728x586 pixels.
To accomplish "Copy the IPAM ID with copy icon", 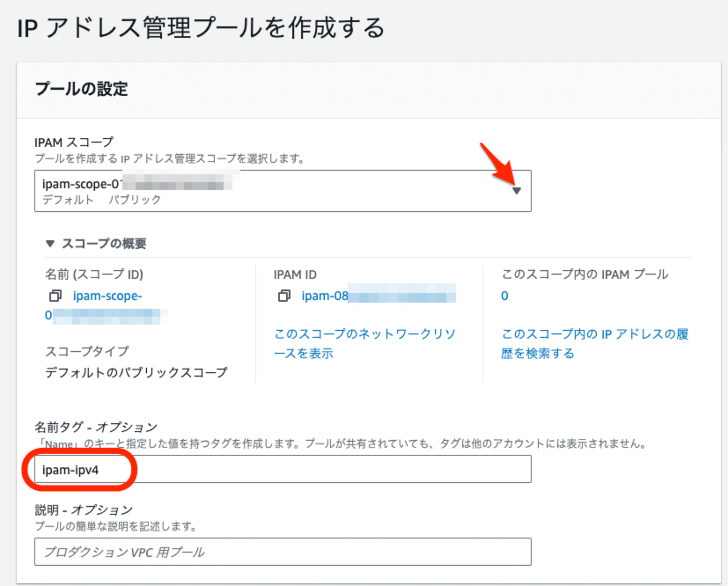I will [x=284, y=296].
